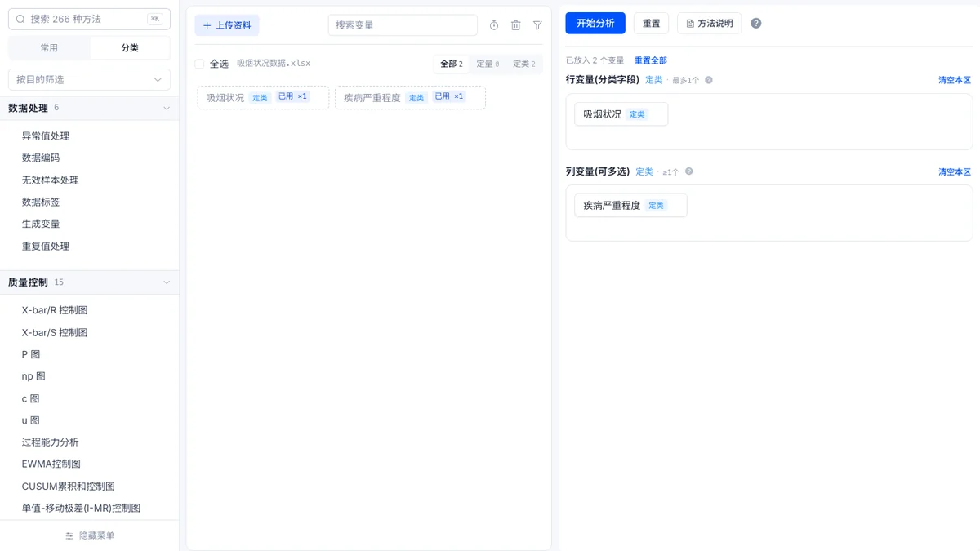Click file name 吸烟状况数据.xlsx
This screenshot has height=551, width=980.
(x=274, y=64)
